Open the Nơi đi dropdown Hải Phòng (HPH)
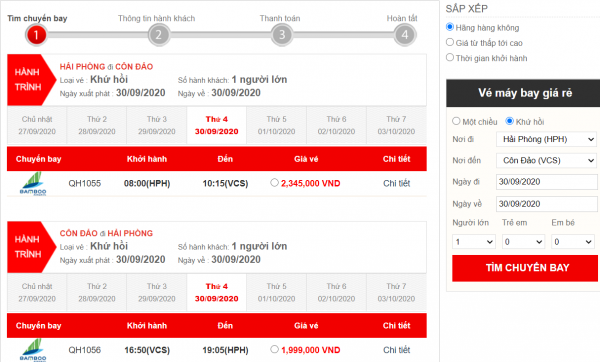The image size is (600, 362). 546,139
